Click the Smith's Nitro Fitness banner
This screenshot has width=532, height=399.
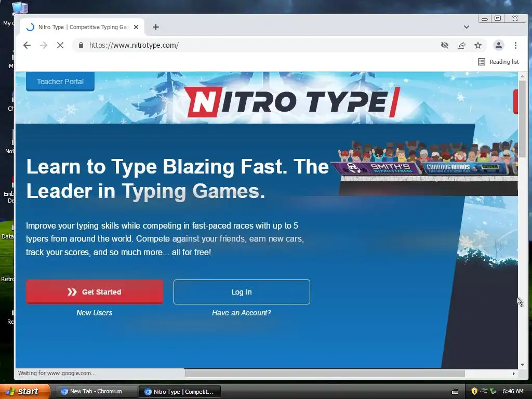coord(376,168)
